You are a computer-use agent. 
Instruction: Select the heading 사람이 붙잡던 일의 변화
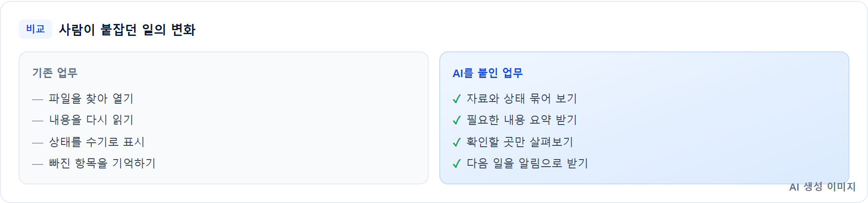[127, 30]
